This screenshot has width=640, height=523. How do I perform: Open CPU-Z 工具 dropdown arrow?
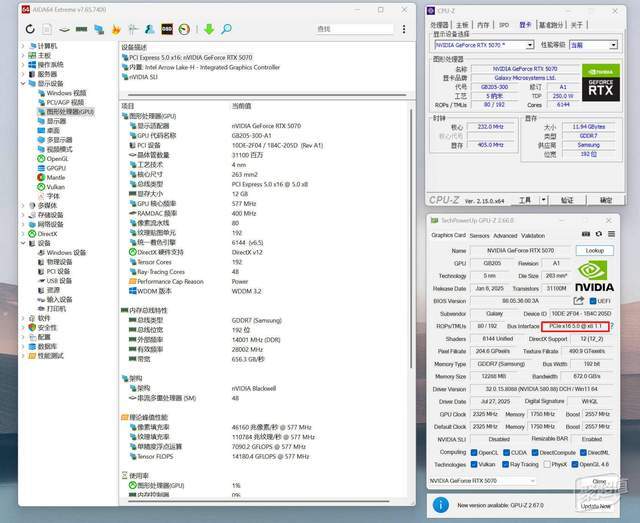[x=544, y=200]
